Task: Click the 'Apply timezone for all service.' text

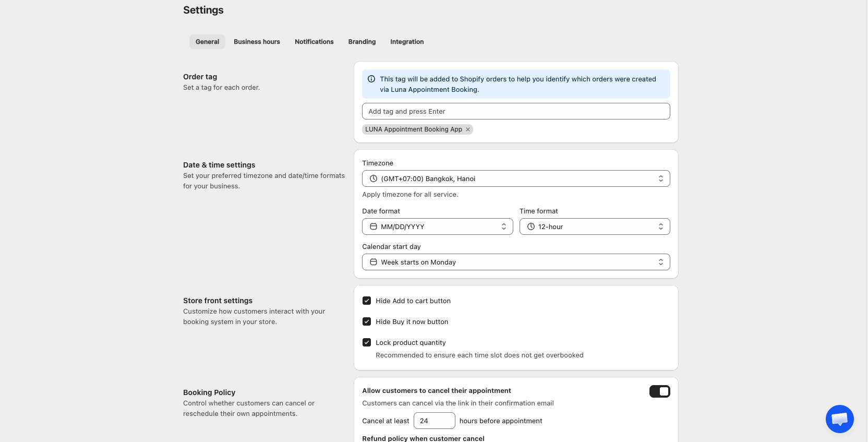Action: coord(410,194)
